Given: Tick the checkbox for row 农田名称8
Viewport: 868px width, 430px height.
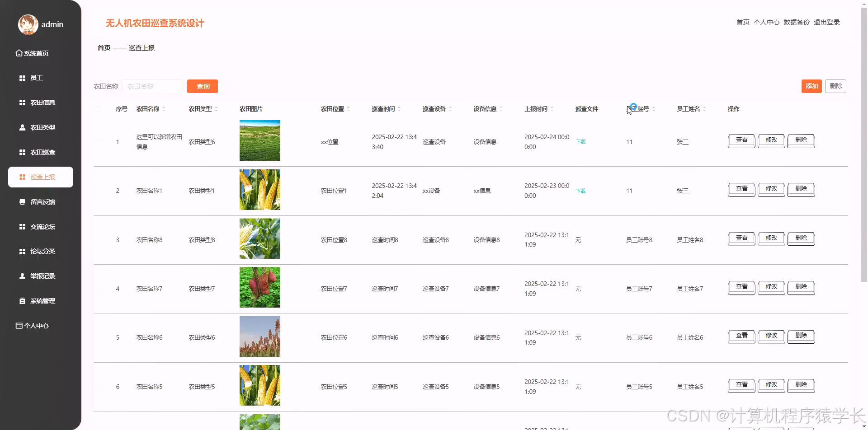Looking at the screenshot, I should tap(99, 240).
